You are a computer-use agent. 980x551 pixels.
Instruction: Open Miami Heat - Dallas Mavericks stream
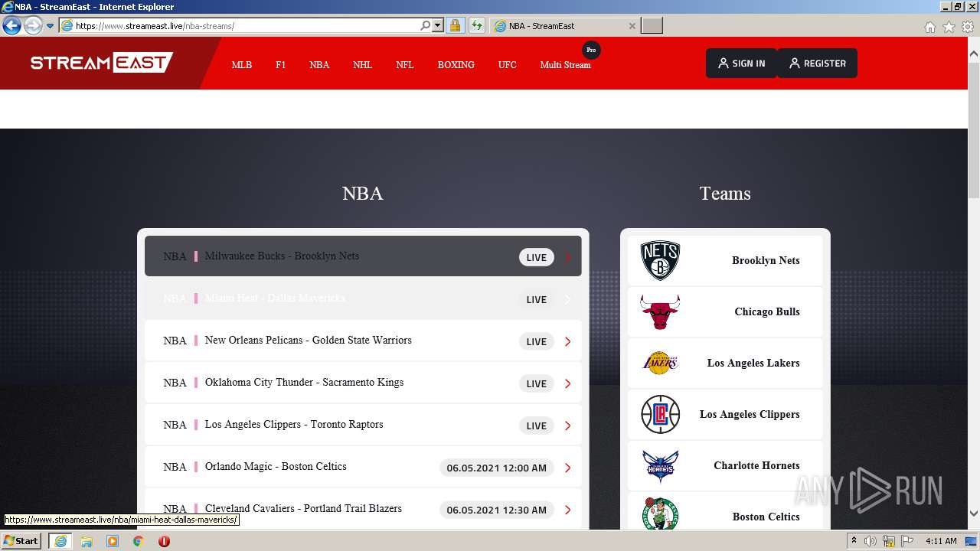[363, 298]
